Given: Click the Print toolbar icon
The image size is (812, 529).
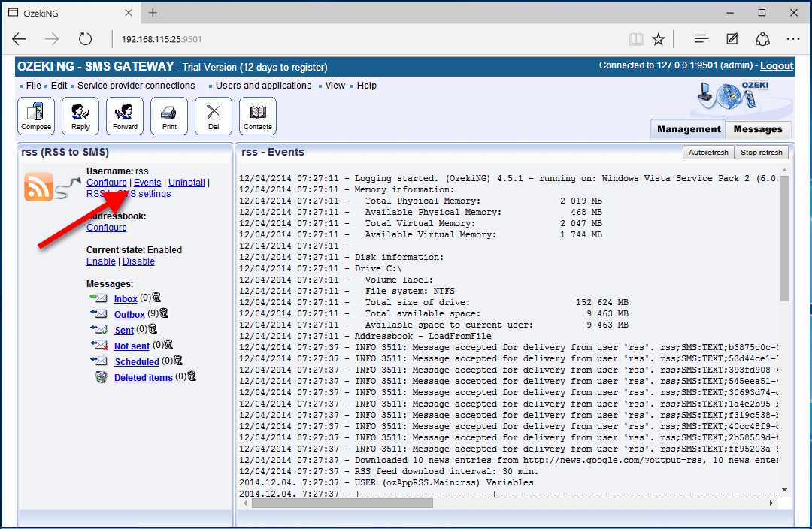Looking at the screenshot, I should coord(169,116).
